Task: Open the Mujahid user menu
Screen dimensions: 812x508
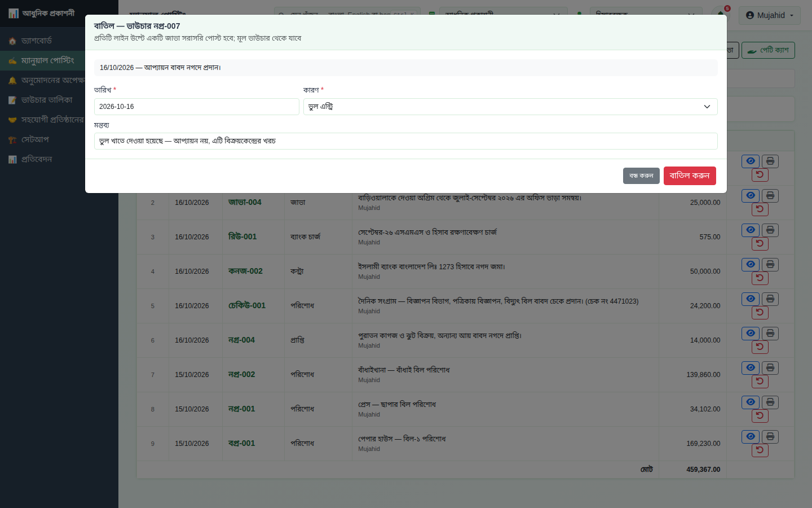Action: (x=770, y=15)
